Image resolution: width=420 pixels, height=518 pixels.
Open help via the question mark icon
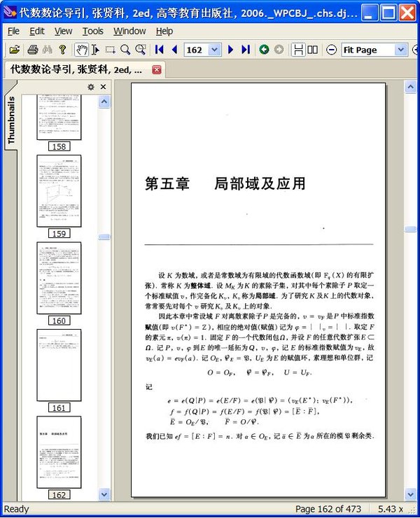[x=62, y=50]
